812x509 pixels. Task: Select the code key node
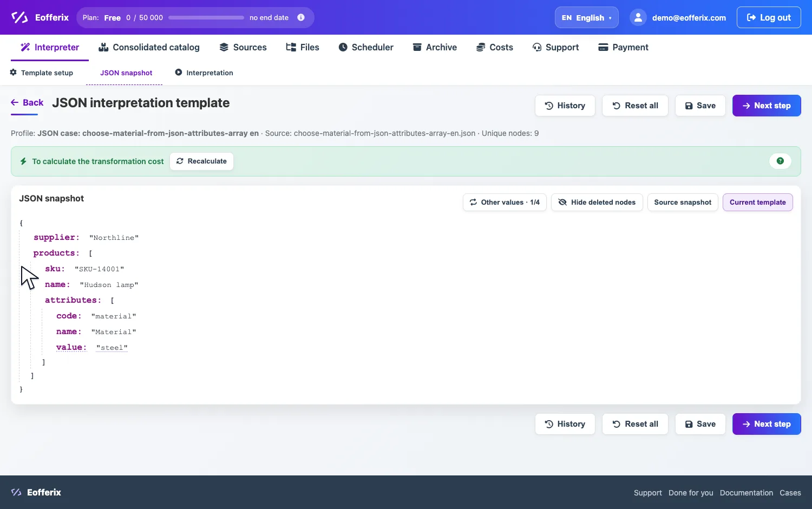tap(69, 316)
